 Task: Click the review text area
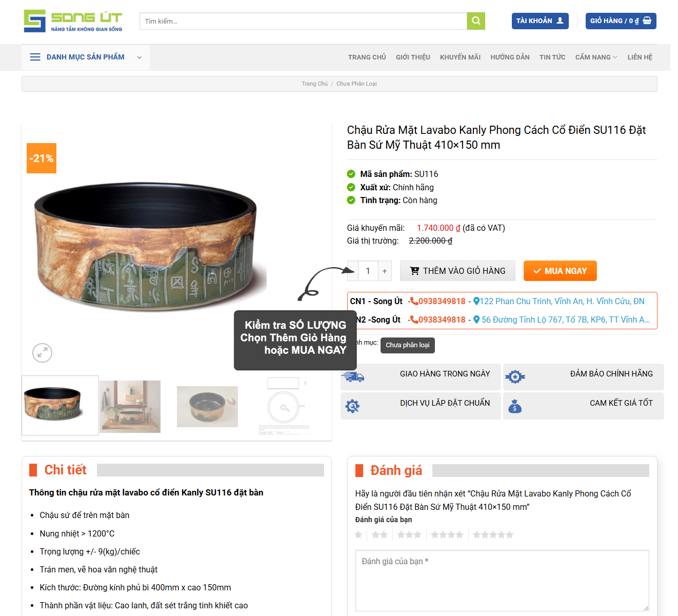[x=502, y=581]
